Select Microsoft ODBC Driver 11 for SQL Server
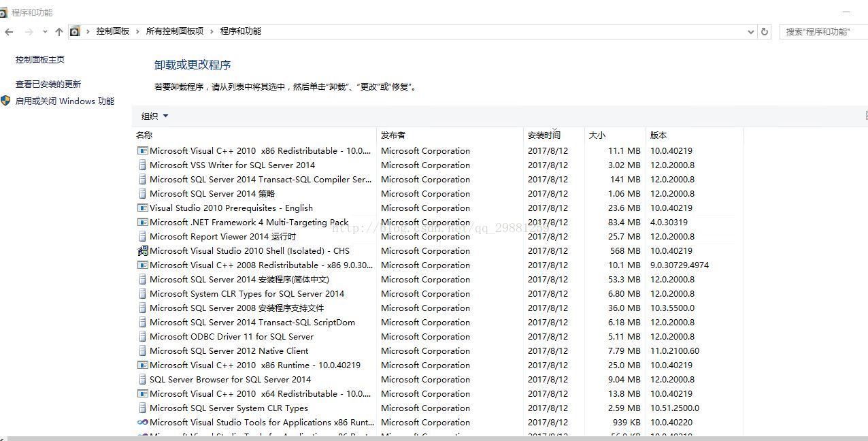The height and width of the screenshot is (441, 868). tap(231, 337)
